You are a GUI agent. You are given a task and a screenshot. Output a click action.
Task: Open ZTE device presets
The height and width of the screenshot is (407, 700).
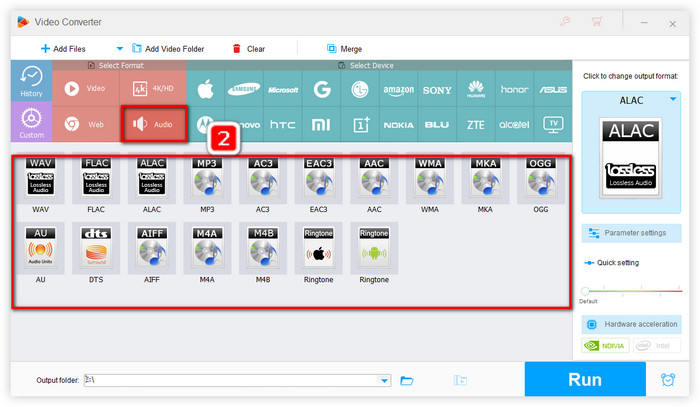point(476,125)
